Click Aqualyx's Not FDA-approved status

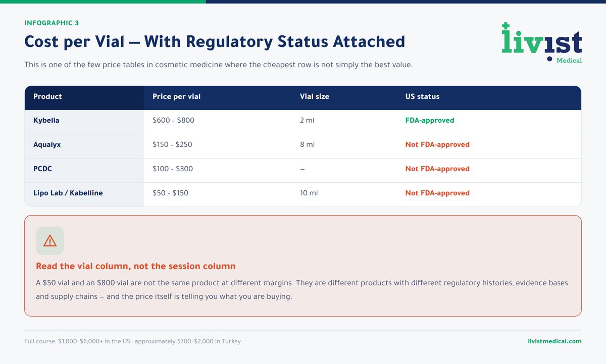[x=437, y=145]
